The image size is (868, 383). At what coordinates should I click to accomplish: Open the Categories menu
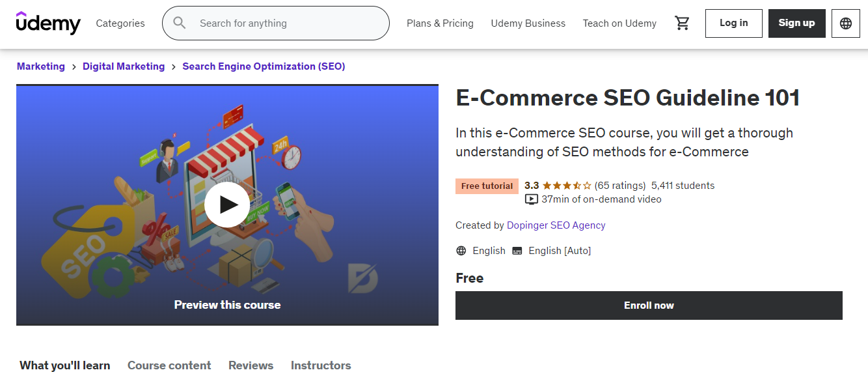(x=120, y=23)
